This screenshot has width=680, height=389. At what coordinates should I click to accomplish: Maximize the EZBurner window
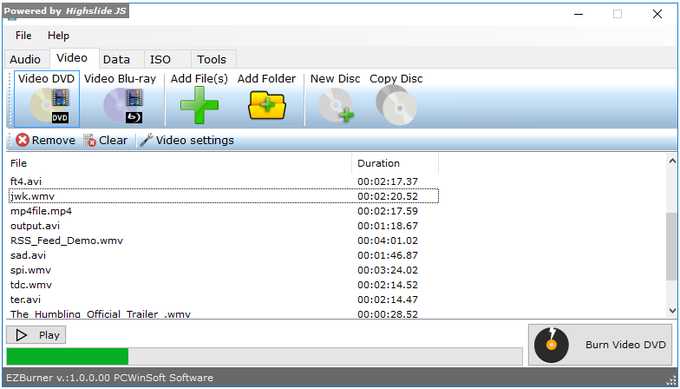click(618, 14)
